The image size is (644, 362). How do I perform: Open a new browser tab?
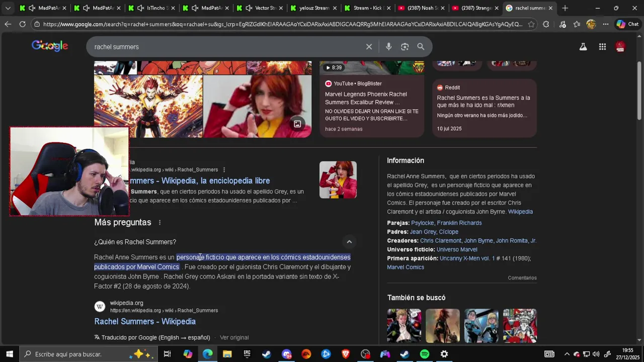click(565, 8)
